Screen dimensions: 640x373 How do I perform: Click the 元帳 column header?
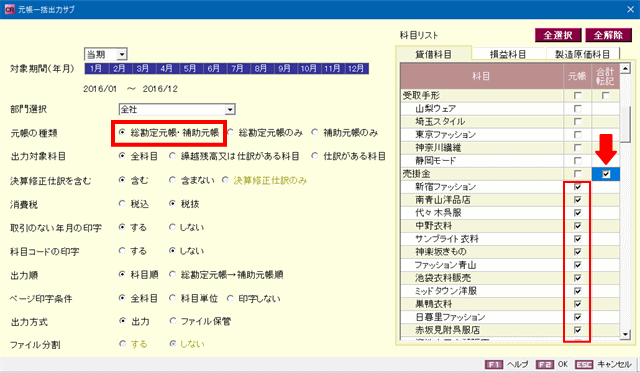point(577,76)
